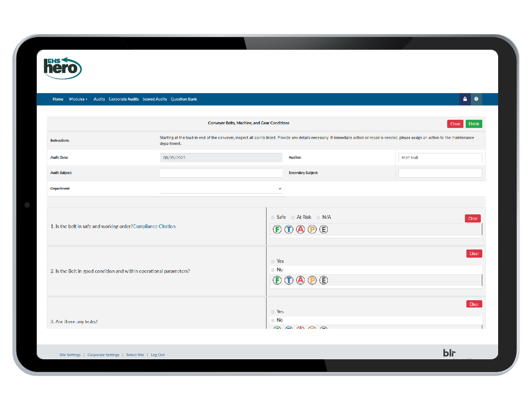The image size is (532, 410).
Task: Select the At Risk radio option
Action: 293,217
